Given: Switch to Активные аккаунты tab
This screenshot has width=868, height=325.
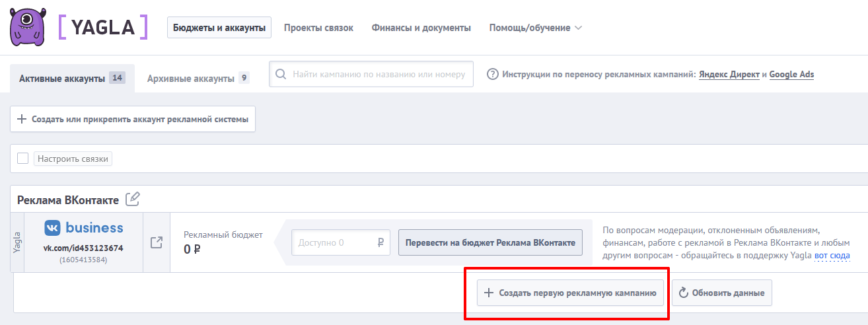Looking at the screenshot, I should pyautogui.click(x=72, y=78).
